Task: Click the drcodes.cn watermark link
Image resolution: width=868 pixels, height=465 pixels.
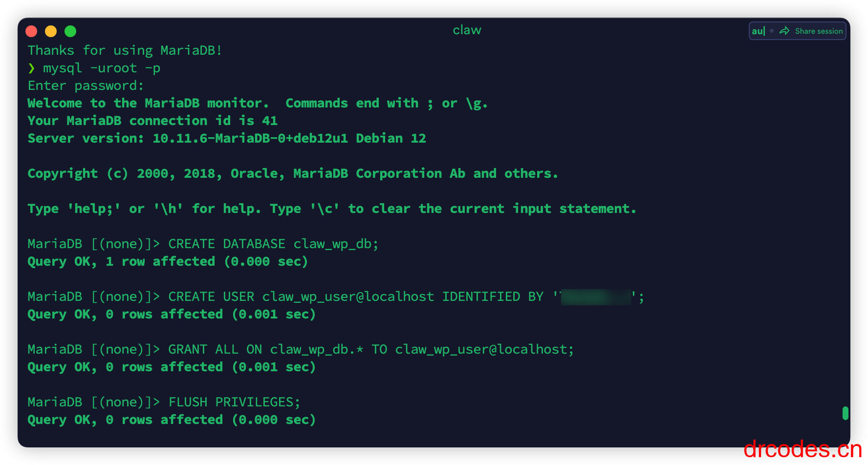Action: [x=803, y=449]
